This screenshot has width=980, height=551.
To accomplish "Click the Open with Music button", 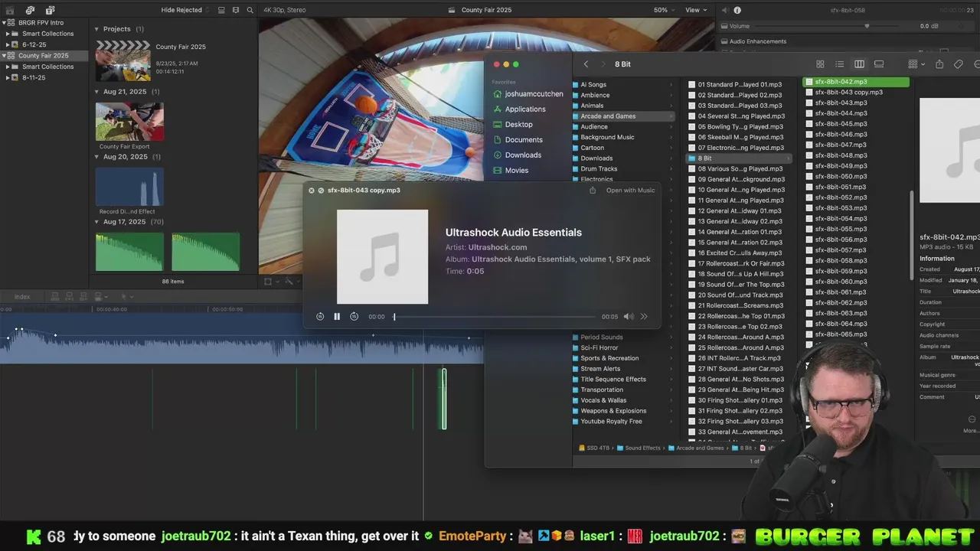I will (630, 190).
